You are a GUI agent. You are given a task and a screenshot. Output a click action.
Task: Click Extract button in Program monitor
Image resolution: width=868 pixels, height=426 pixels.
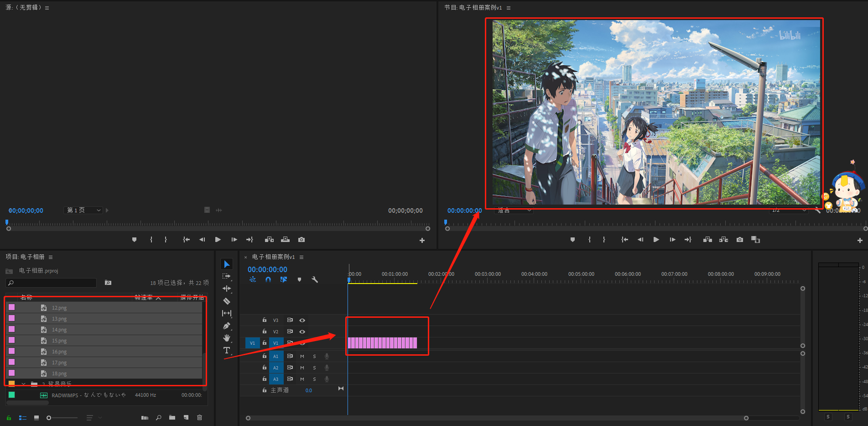click(x=723, y=240)
